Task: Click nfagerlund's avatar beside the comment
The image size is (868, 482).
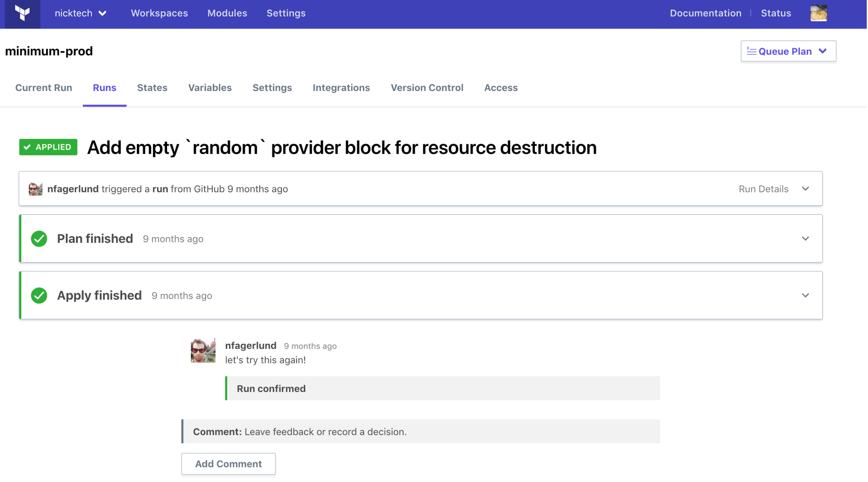Action: (x=203, y=351)
